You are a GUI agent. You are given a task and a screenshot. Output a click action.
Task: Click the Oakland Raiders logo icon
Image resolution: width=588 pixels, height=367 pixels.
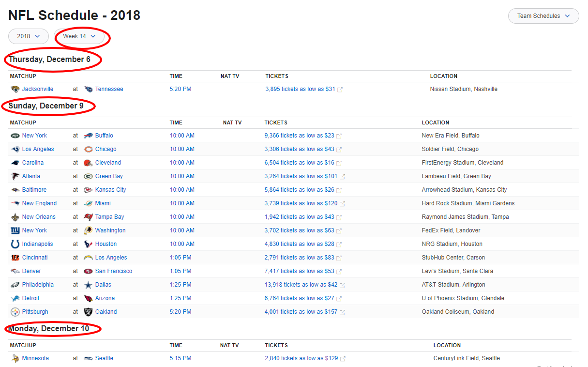click(x=88, y=312)
